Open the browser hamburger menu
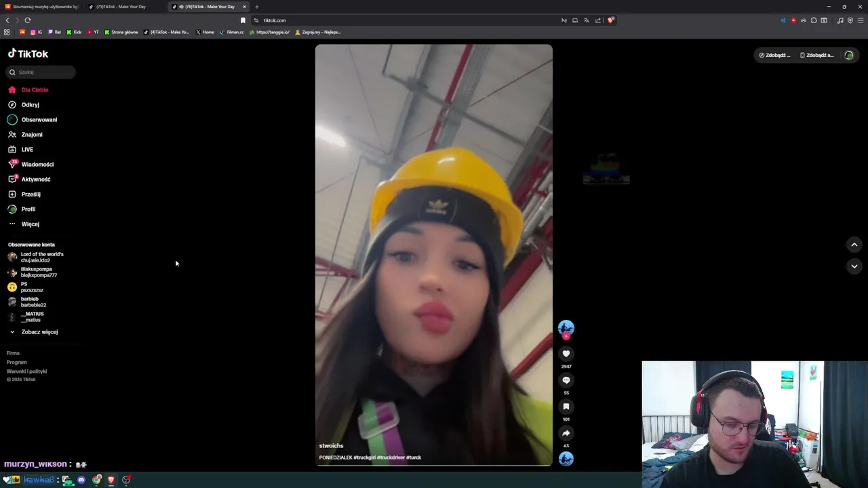The width and height of the screenshot is (868, 488). click(861, 20)
